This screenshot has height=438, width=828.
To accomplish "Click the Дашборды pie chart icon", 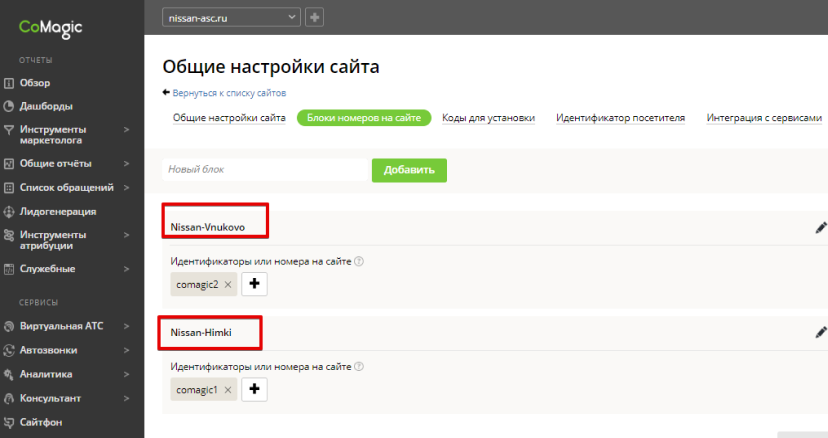I will [x=8, y=106].
